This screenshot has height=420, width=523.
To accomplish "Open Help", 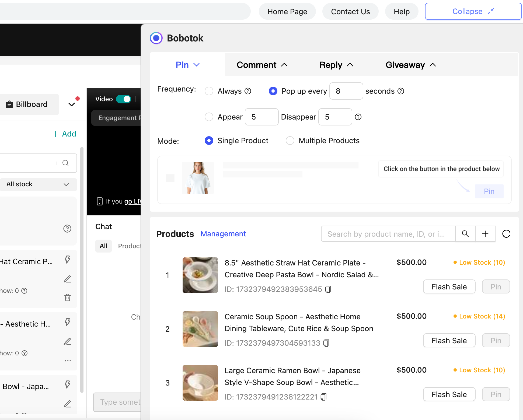I will 402,12.
